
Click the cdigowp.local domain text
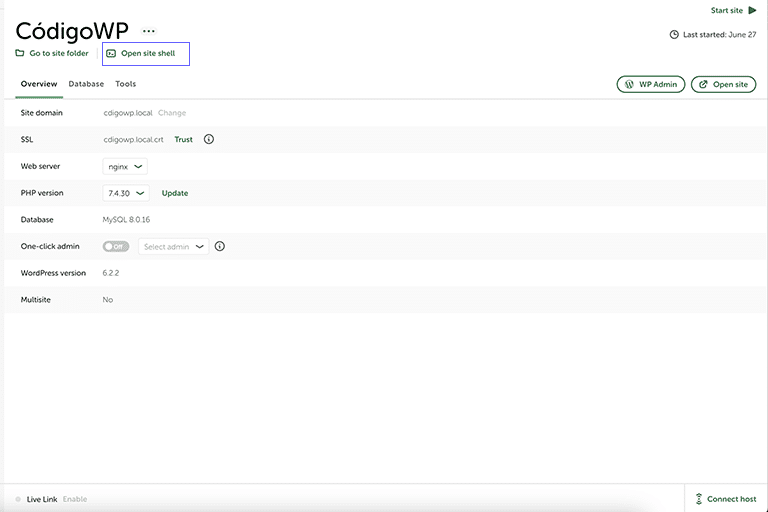pos(128,113)
